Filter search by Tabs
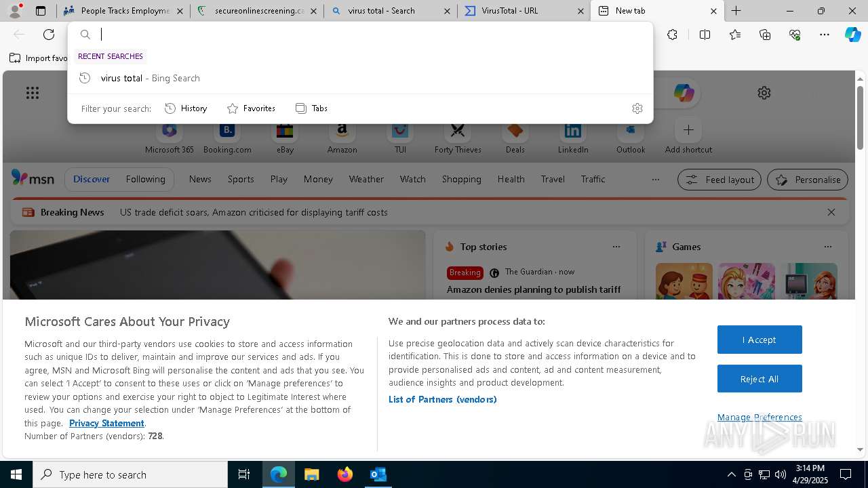The image size is (868, 488). pos(311,108)
